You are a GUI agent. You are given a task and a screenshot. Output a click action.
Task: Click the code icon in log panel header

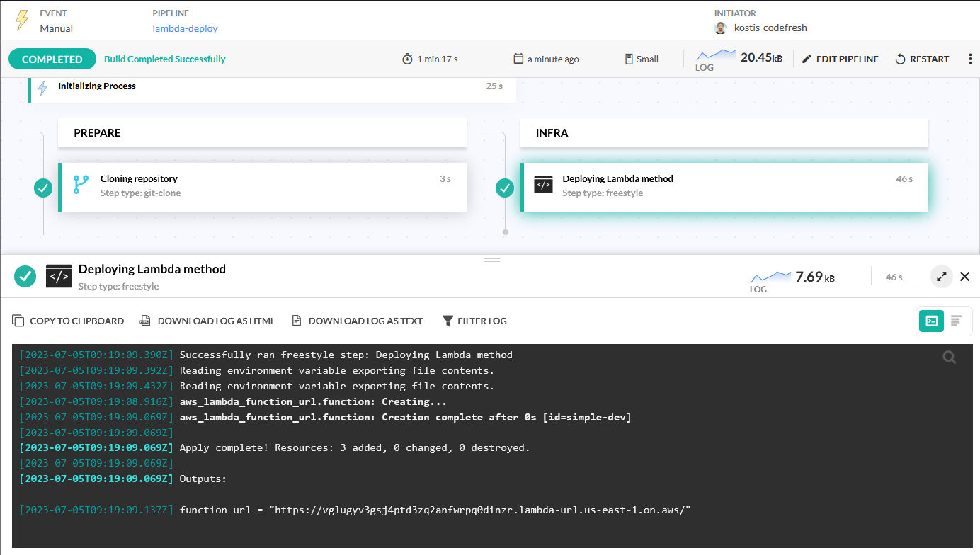tap(59, 276)
